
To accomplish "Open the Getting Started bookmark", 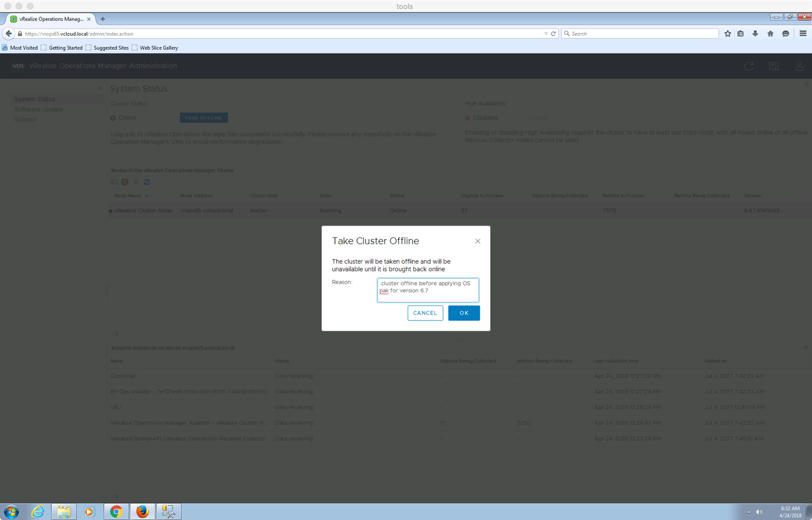I will [x=61, y=47].
